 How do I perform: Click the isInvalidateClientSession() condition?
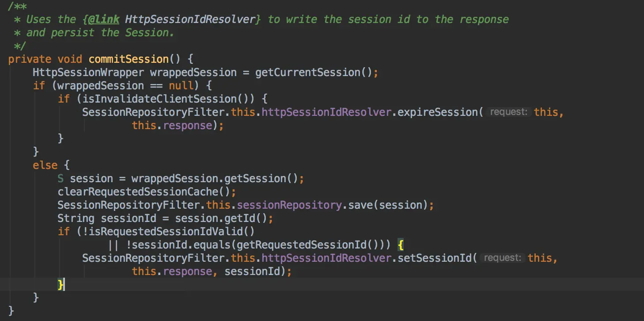click(x=165, y=99)
